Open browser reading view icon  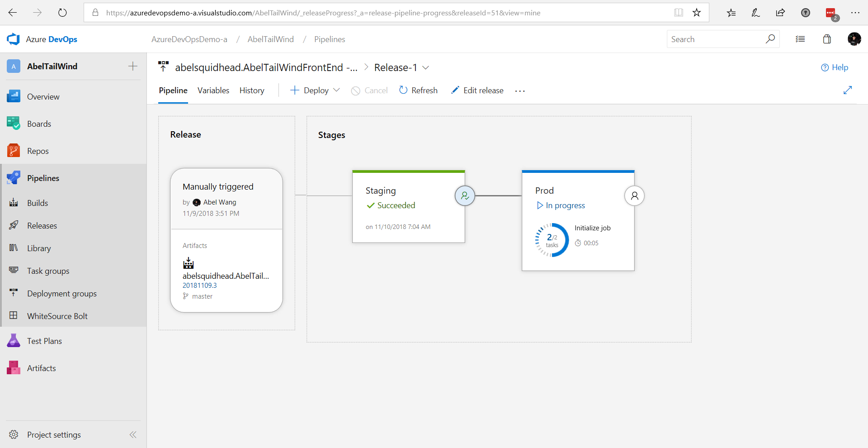pos(679,13)
